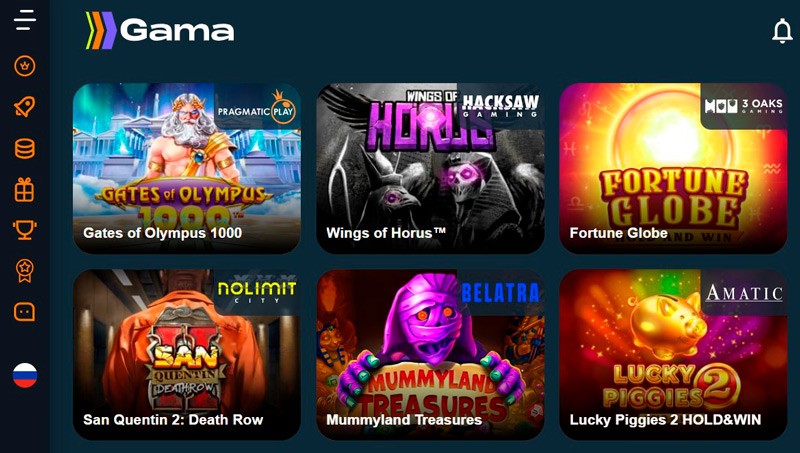Open the hamburger menu icon
The height and width of the screenshot is (453, 800).
click(25, 20)
